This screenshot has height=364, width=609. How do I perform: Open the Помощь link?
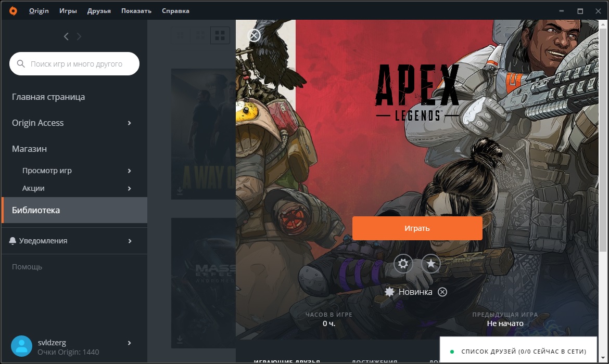click(x=27, y=267)
